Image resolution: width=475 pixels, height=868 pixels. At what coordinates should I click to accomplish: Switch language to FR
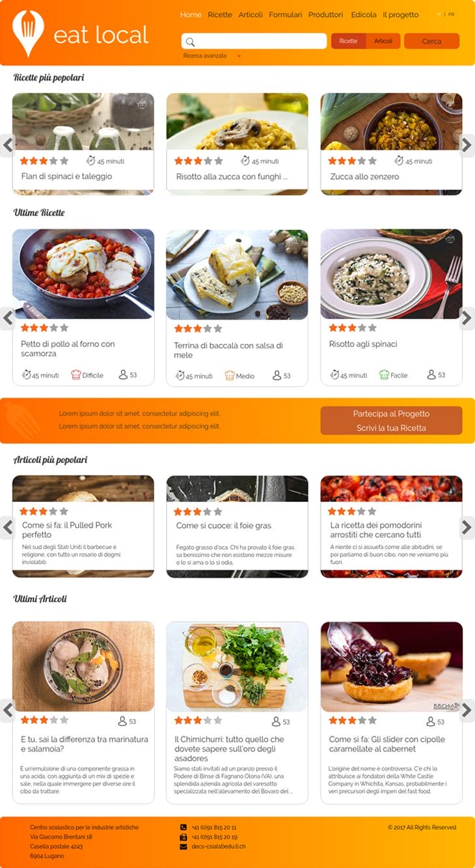coord(452,14)
